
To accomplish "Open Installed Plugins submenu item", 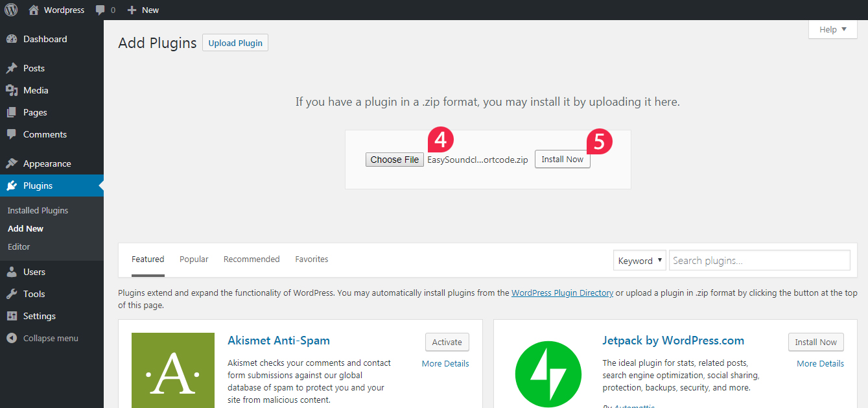I will 38,210.
